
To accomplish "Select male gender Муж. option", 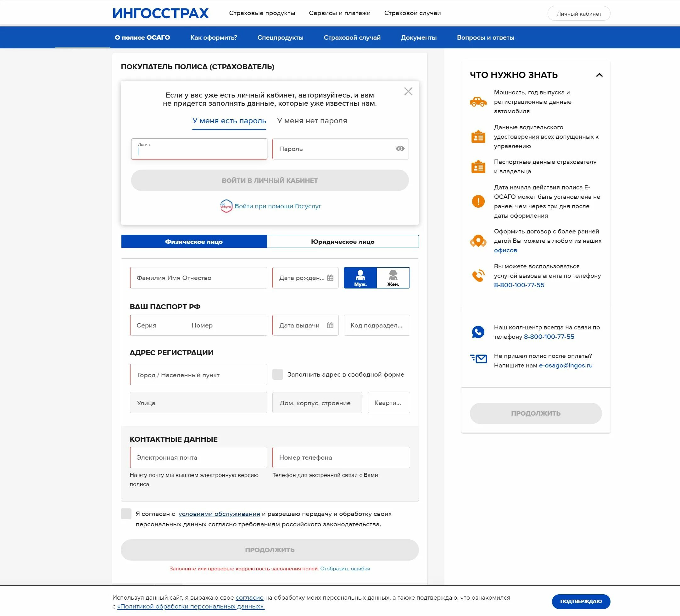I will (360, 277).
